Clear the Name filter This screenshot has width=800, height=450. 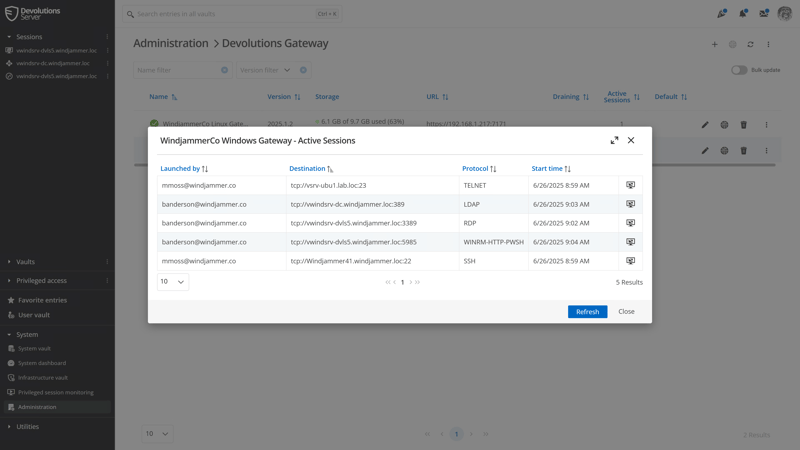[224, 70]
